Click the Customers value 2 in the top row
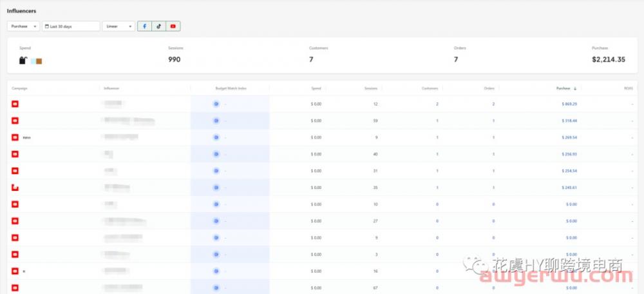Image resolution: width=644 pixels, height=294 pixels. (x=437, y=104)
